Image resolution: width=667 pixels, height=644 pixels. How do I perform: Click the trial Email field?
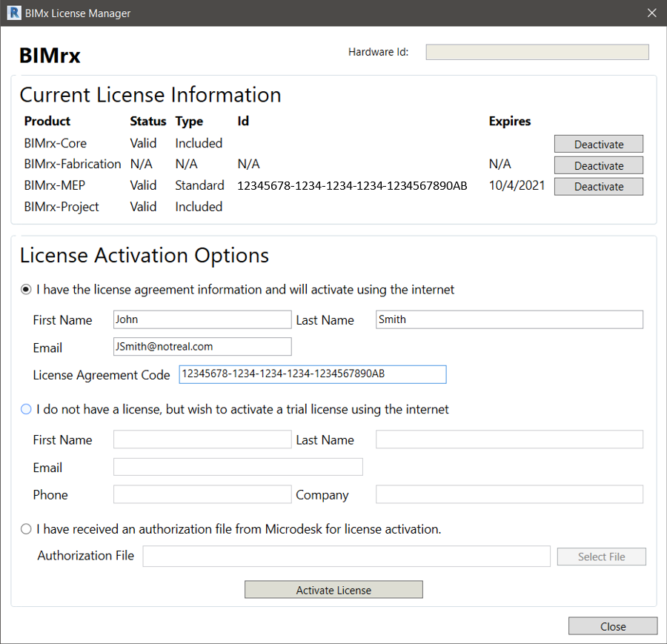pos(238,467)
